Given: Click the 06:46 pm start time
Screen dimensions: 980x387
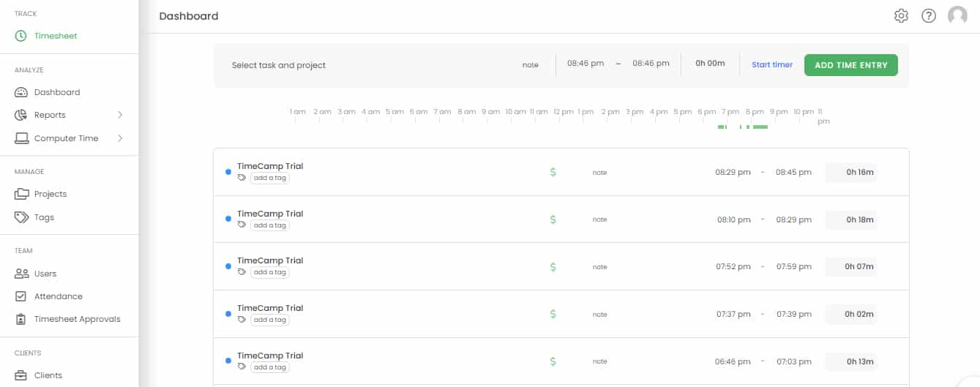Looking at the screenshot, I should (733, 361).
